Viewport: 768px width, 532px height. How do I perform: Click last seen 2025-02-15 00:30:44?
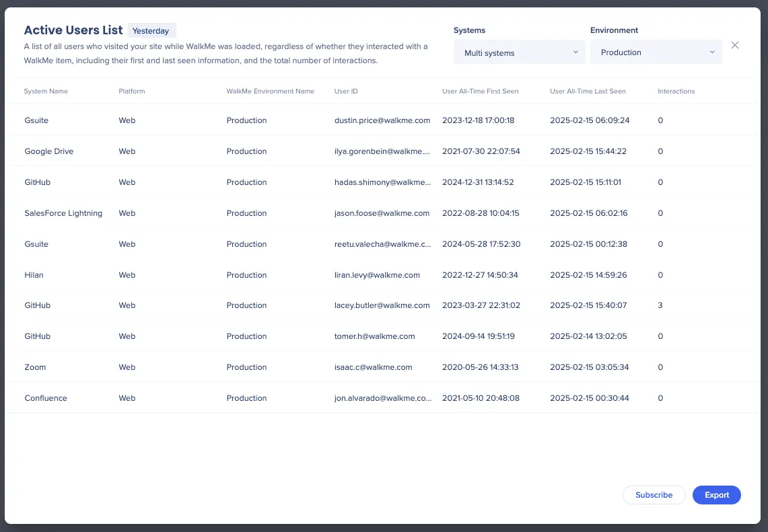589,398
